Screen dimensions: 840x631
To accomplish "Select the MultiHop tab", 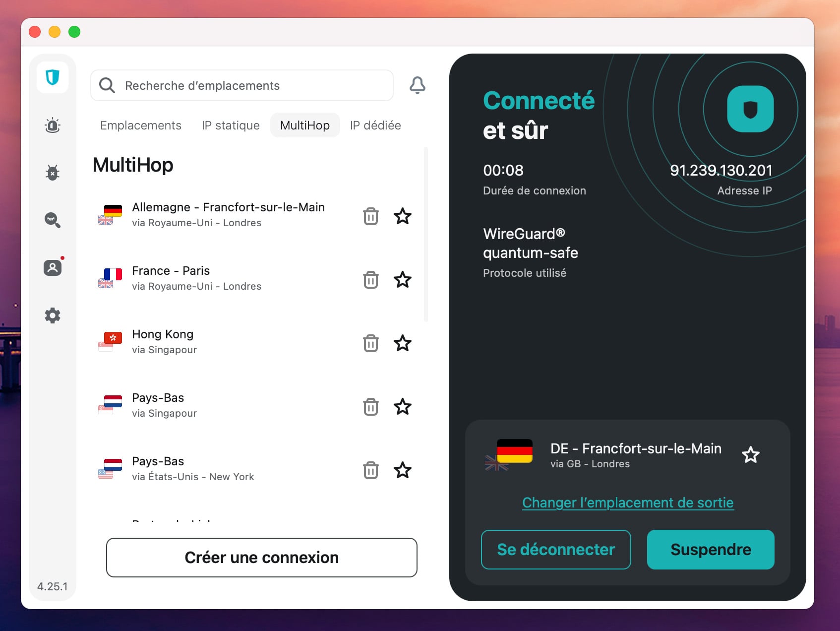I will point(305,126).
